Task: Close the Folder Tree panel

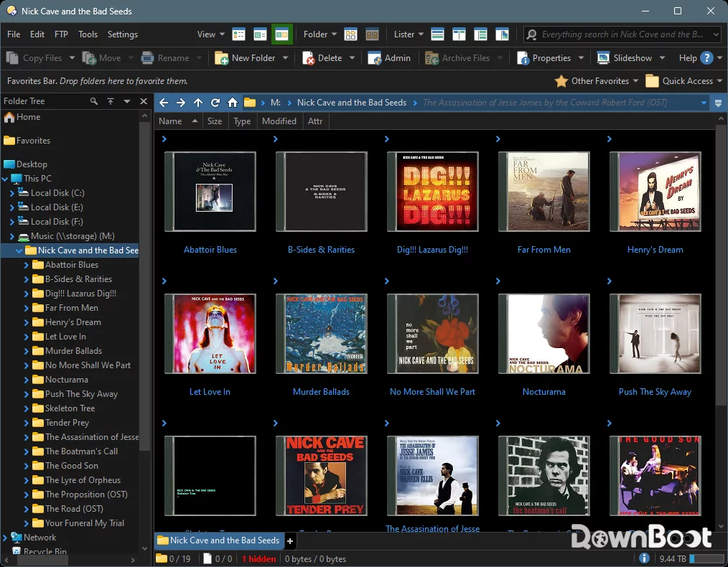Action: (144, 101)
